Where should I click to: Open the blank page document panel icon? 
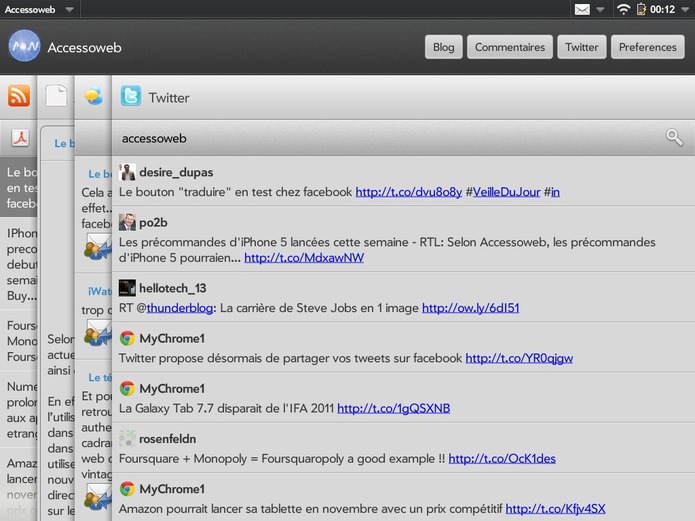coord(56,96)
